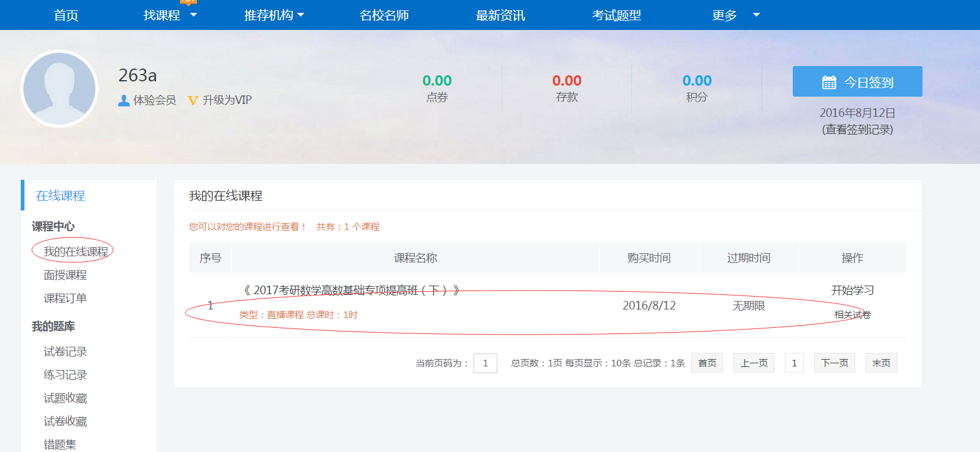Screen dimensions: 980x452
Task: Open the 找课程 menu
Action: (x=161, y=15)
